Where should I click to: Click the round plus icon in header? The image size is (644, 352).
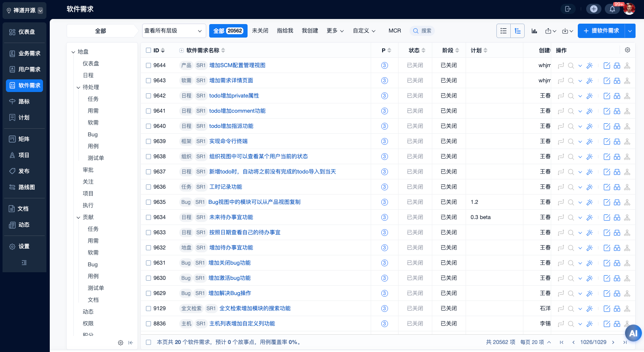coord(594,9)
